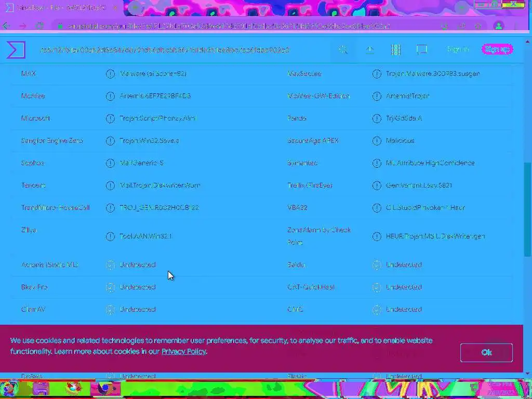Click the site lock icon in address bar
Image resolution: width=532 pixels, height=399 pixels.
pos(60,26)
